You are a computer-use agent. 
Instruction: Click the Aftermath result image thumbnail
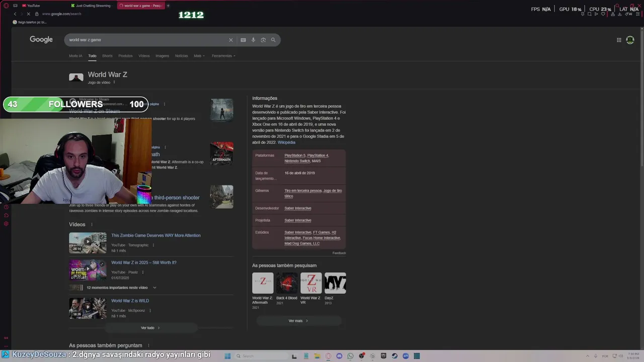click(x=222, y=153)
